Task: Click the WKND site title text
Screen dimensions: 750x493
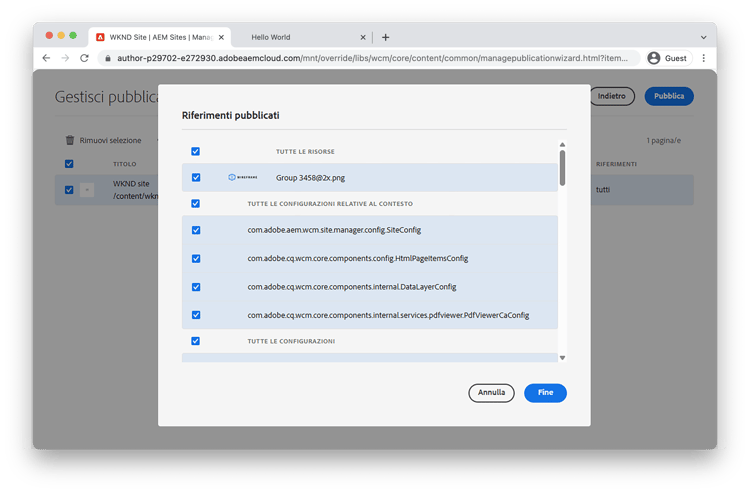Action: pos(131,184)
